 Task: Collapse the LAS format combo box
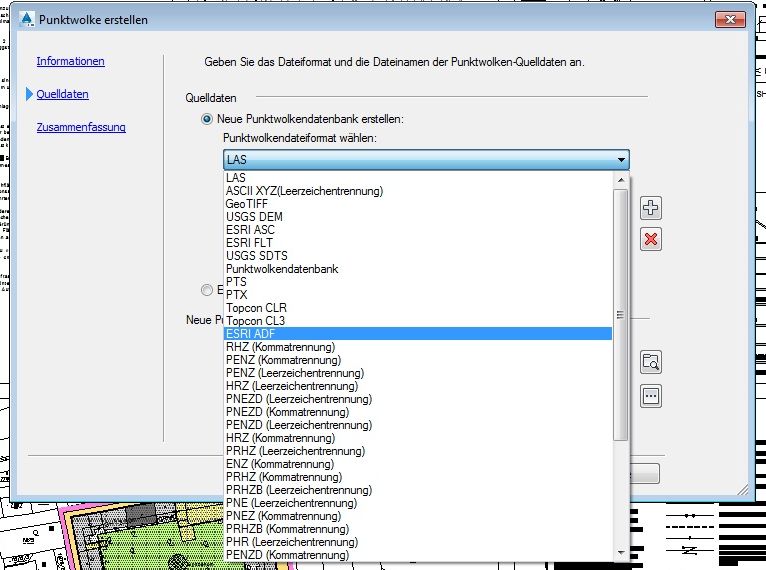[x=621, y=160]
